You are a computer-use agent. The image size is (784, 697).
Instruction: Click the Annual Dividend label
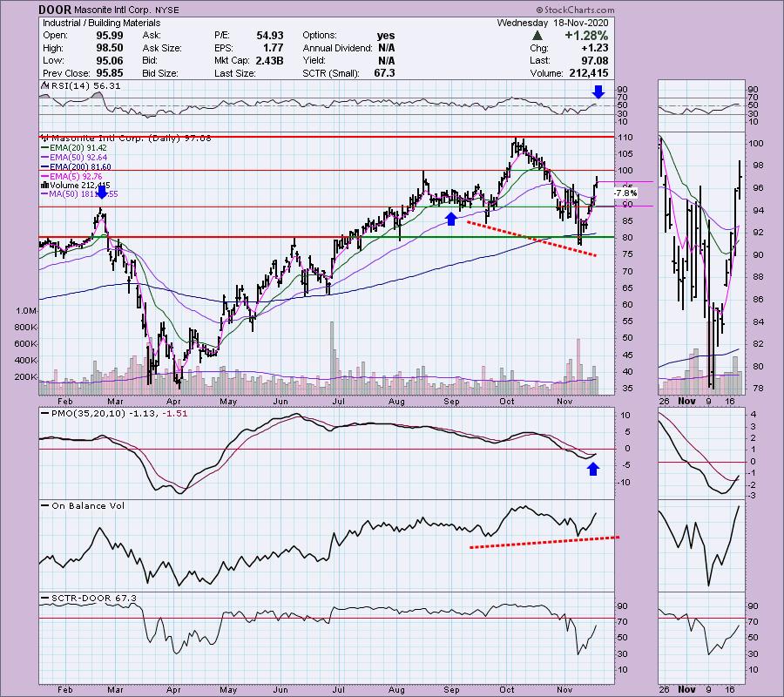[x=337, y=48]
